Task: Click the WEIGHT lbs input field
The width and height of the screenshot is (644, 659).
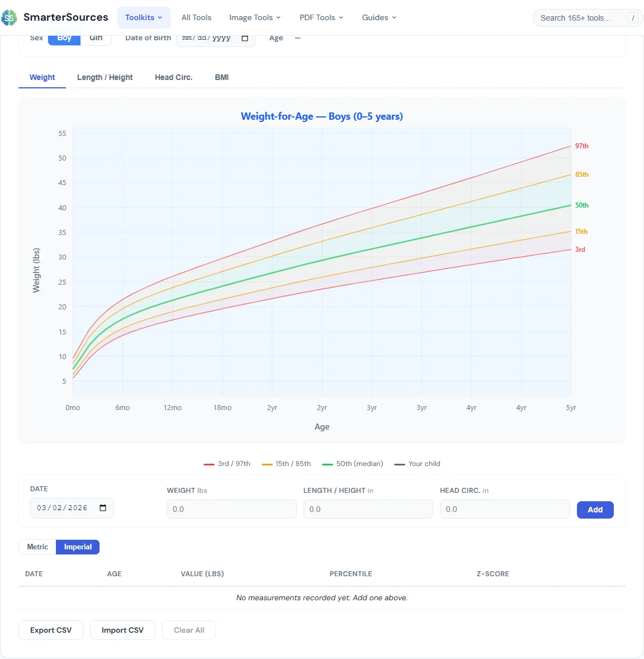Action: pos(231,509)
